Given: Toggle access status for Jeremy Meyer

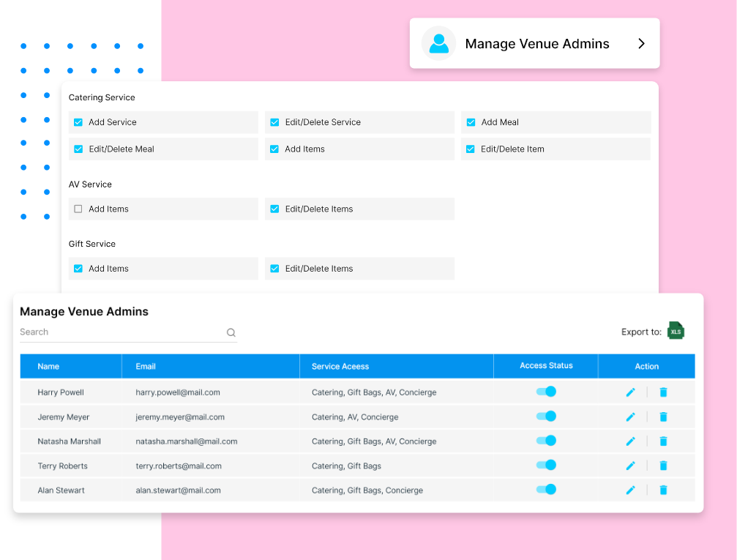Looking at the screenshot, I should [x=547, y=417].
